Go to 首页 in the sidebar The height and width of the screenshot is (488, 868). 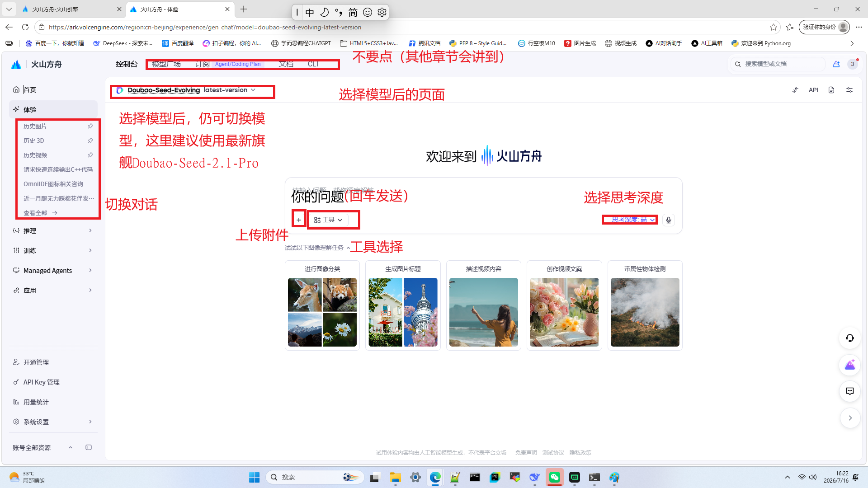pos(53,90)
